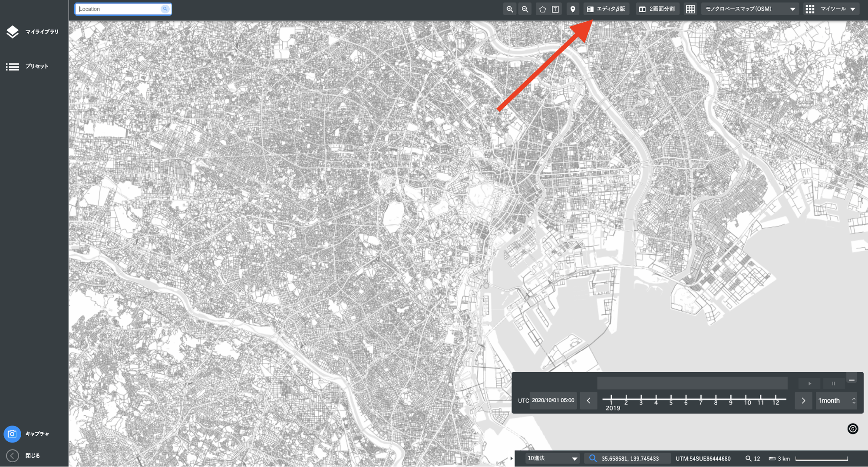
Task: Collapse the status bar with small triangle
Action: tap(511, 459)
